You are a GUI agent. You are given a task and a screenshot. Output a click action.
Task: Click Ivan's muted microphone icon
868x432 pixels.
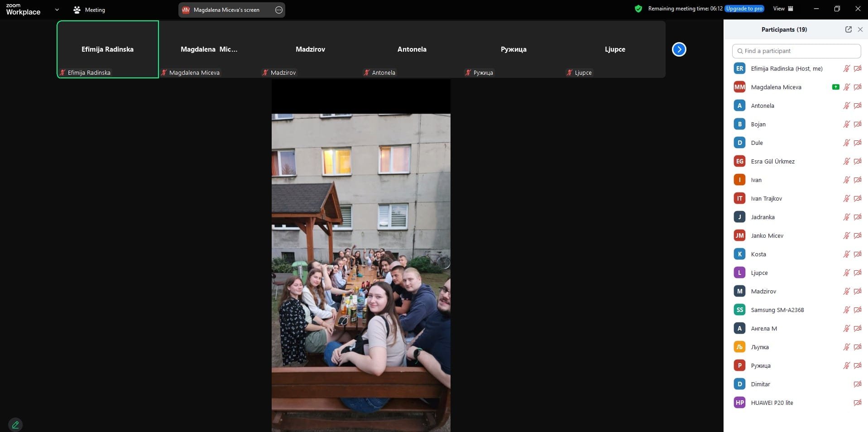point(846,180)
